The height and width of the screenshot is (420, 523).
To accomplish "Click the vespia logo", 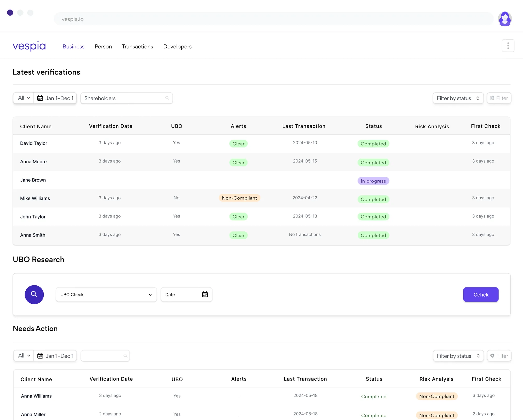I will [x=29, y=46].
